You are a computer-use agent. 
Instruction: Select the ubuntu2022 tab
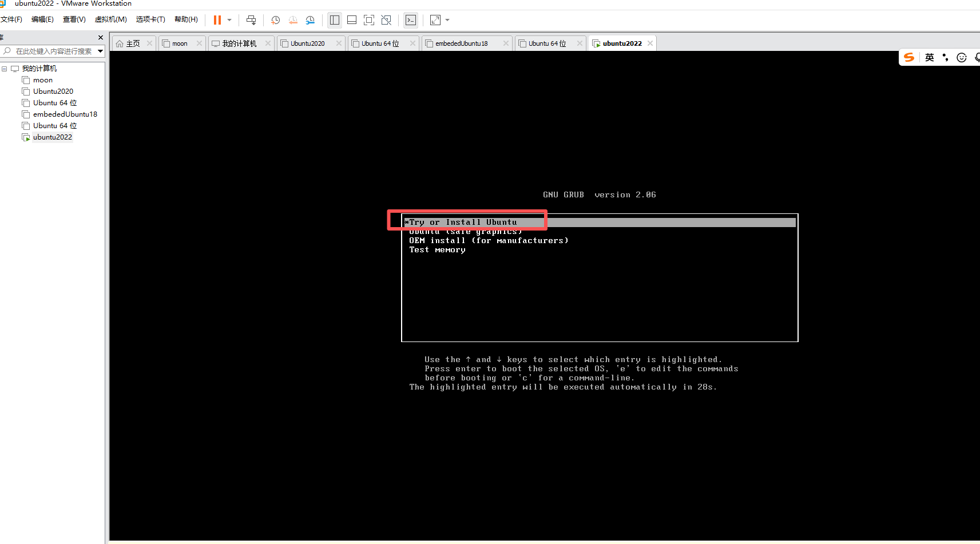pyautogui.click(x=622, y=43)
